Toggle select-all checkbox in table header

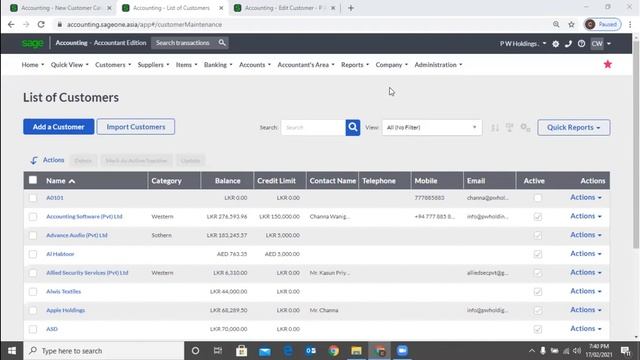coord(33,180)
